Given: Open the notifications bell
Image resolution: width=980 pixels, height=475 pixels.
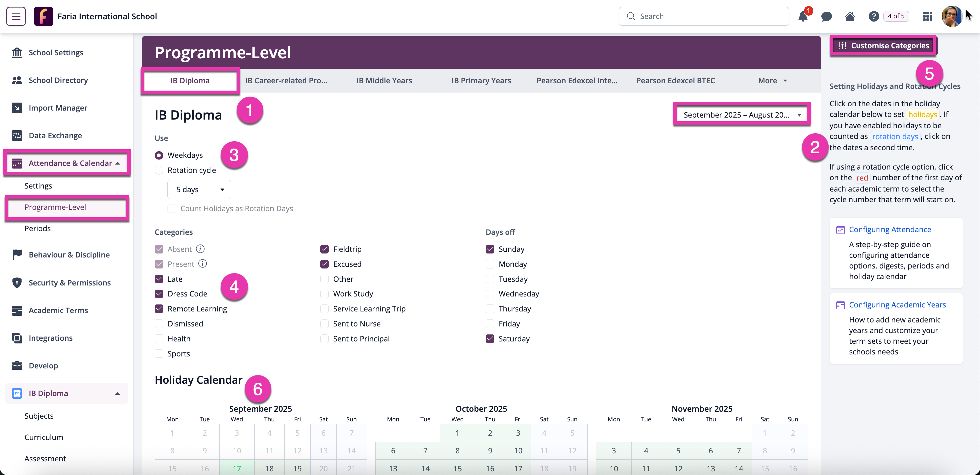Looking at the screenshot, I should click(803, 16).
